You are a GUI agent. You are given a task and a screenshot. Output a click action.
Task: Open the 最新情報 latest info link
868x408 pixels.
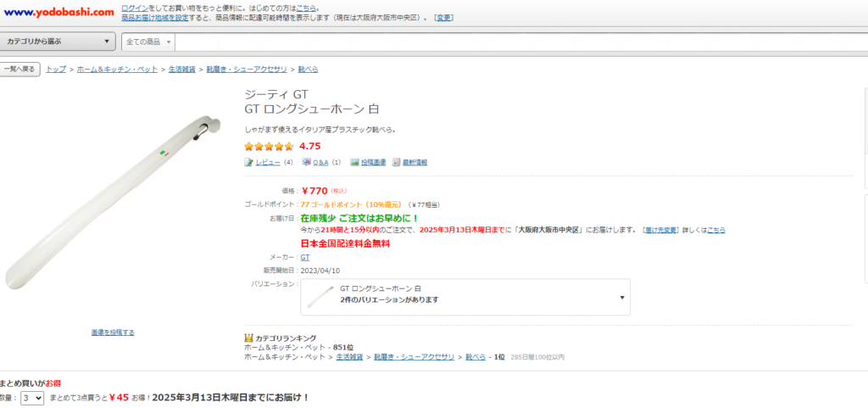click(415, 162)
